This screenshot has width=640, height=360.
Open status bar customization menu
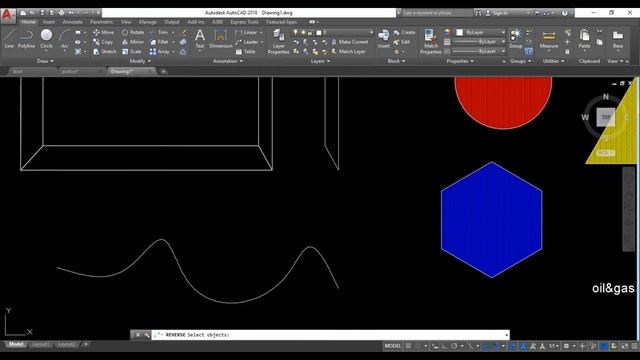tap(634, 346)
